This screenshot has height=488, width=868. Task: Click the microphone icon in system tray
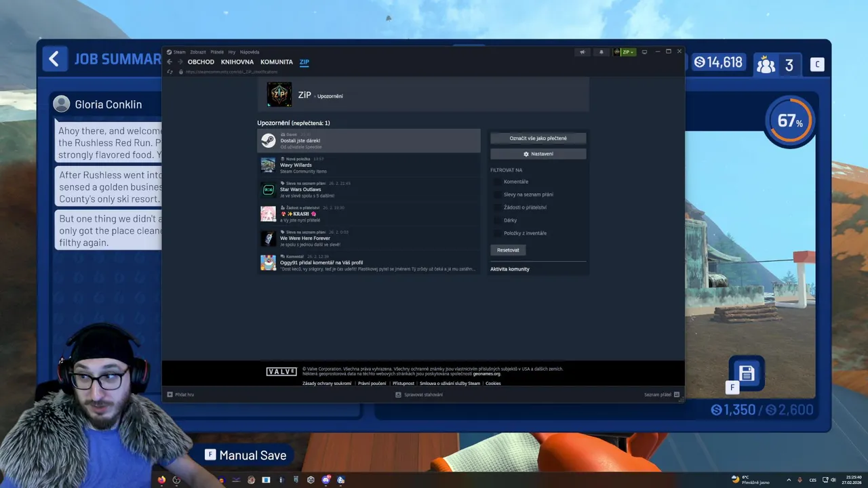pos(800,480)
